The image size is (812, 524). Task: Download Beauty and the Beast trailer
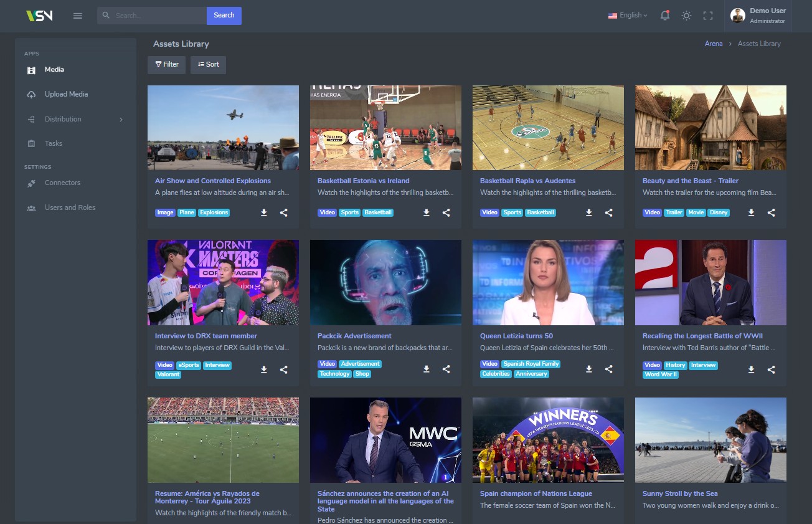coord(751,212)
